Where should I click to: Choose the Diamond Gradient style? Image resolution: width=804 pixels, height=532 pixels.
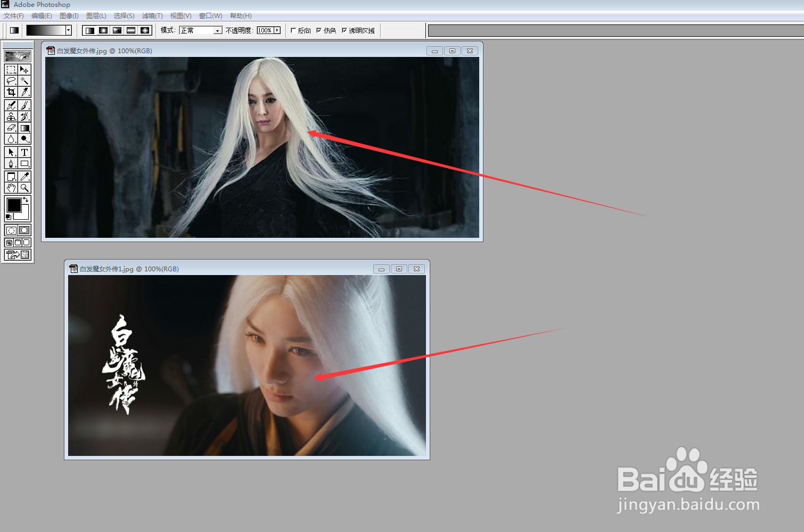pos(145,30)
